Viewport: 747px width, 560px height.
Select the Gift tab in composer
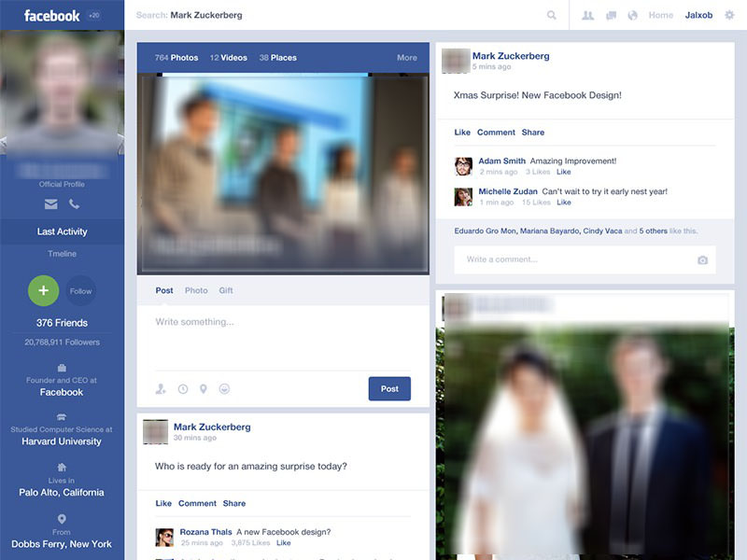(x=226, y=290)
